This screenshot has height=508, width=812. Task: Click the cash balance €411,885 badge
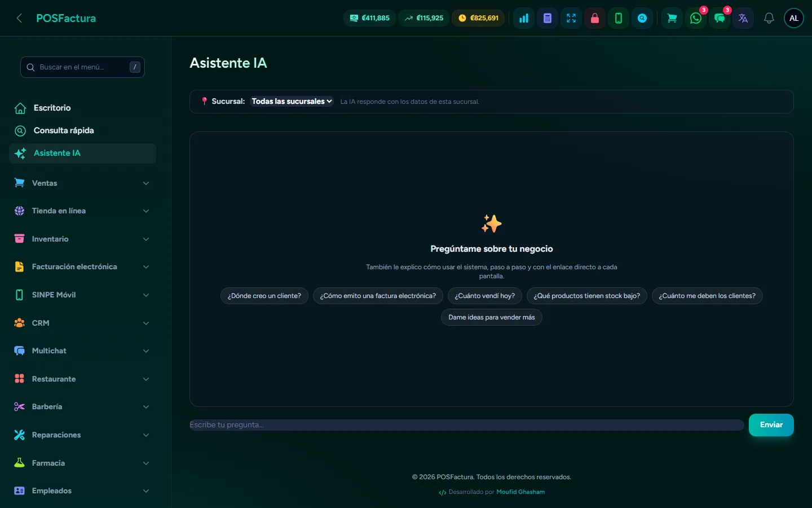point(370,18)
